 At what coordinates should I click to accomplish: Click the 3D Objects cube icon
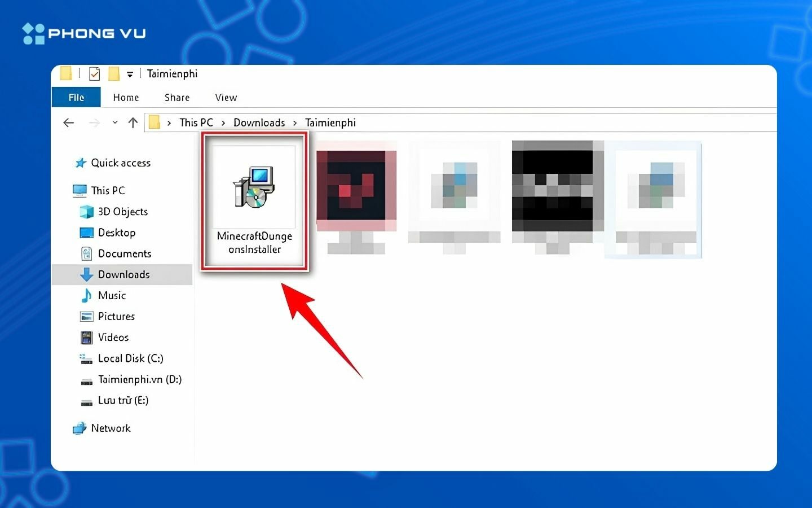pyautogui.click(x=87, y=212)
